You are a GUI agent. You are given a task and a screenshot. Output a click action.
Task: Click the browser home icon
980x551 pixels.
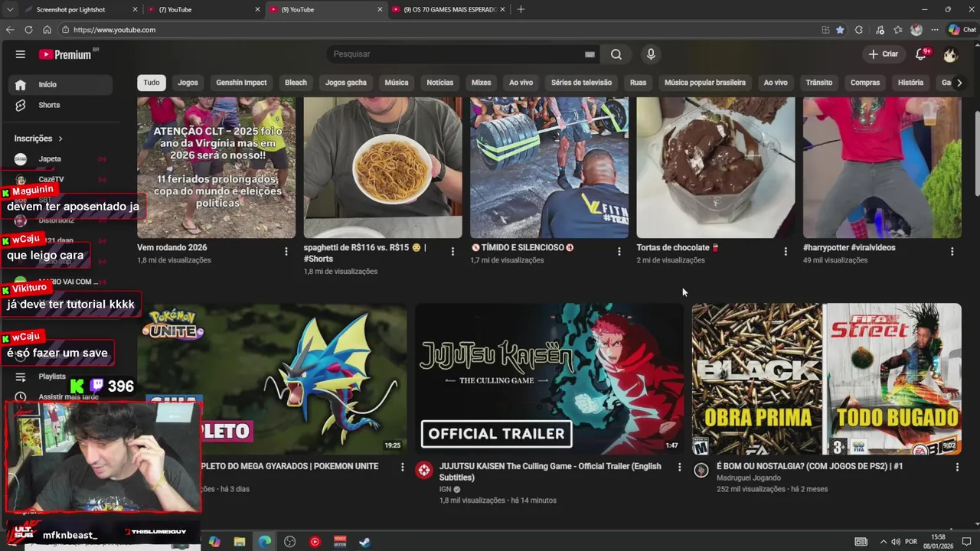[47, 30]
